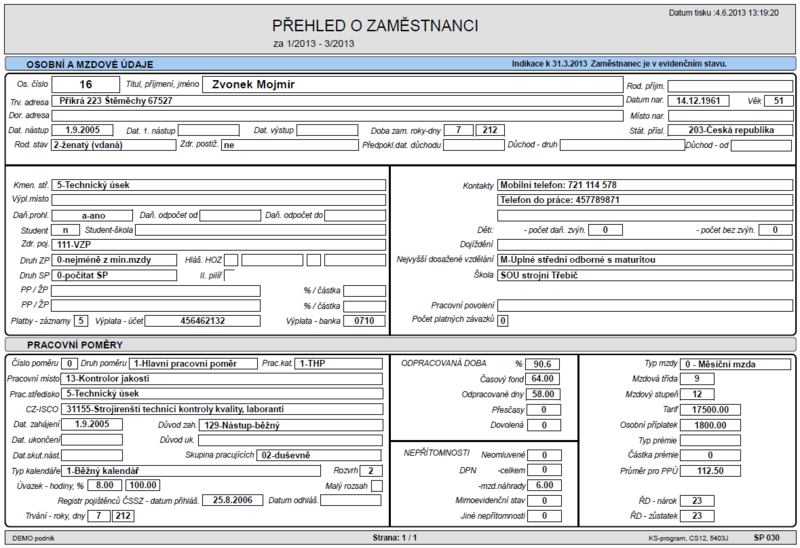Select the CZ-ISCO field 31155
Screen dimensions: 800x548
(221, 409)
